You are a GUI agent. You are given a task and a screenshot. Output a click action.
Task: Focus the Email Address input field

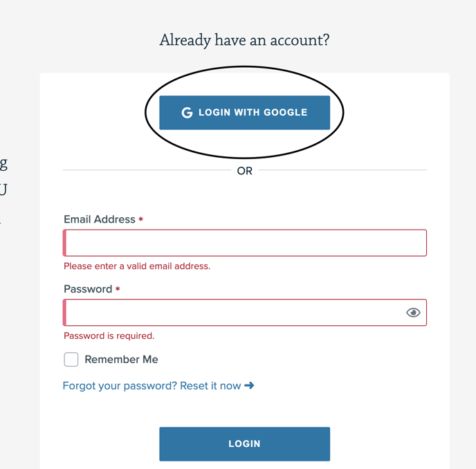(x=245, y=243)
